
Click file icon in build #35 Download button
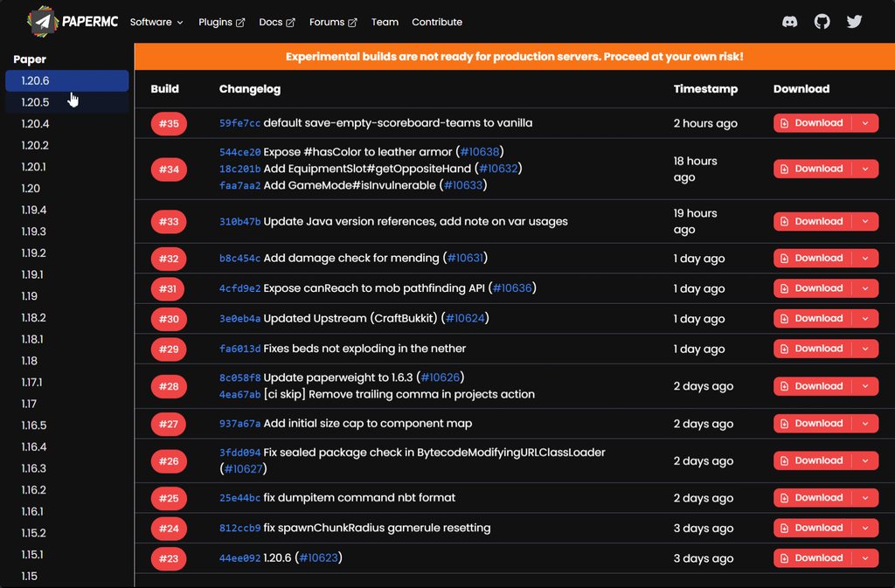[784, 123]
